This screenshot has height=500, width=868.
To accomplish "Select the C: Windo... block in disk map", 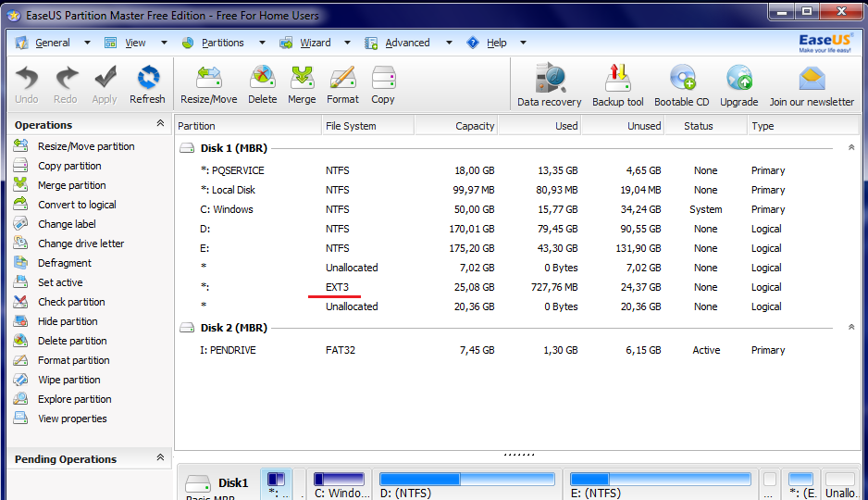I will coord(340,484).
